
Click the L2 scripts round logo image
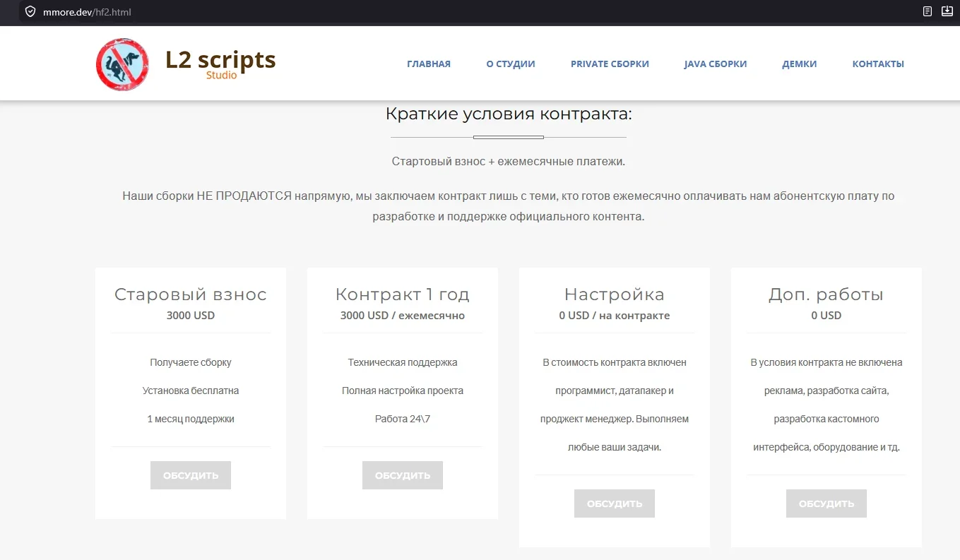tap(123, 64)
